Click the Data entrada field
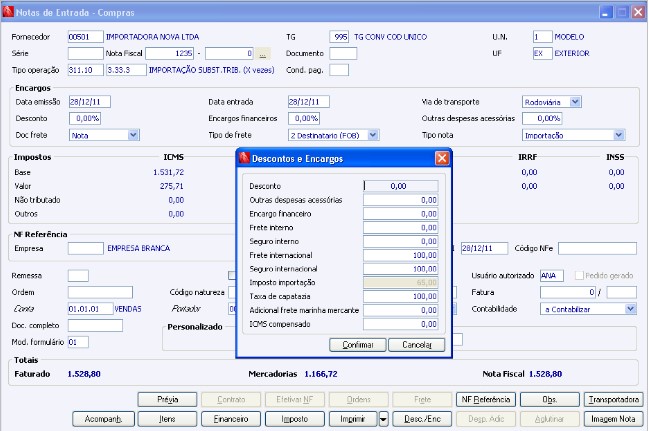The height and width of the screenshot is (431, 649). [x=309, y=102]
